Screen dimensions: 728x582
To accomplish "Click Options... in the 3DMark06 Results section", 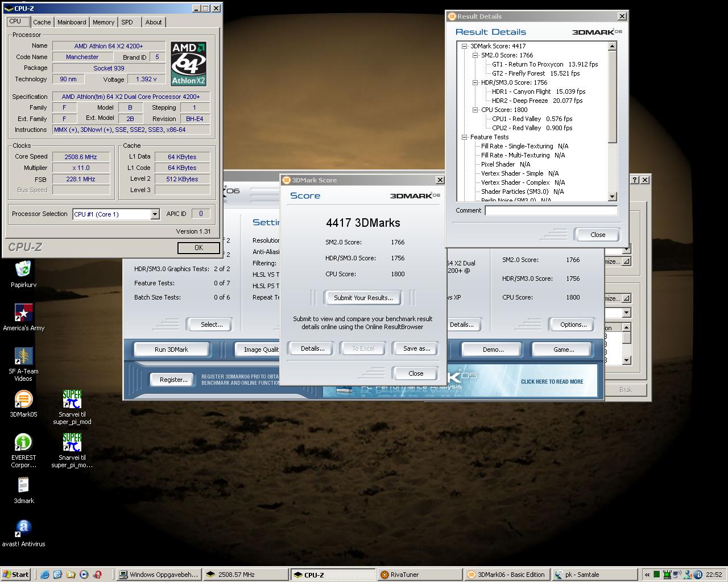I will coord(573,325).
